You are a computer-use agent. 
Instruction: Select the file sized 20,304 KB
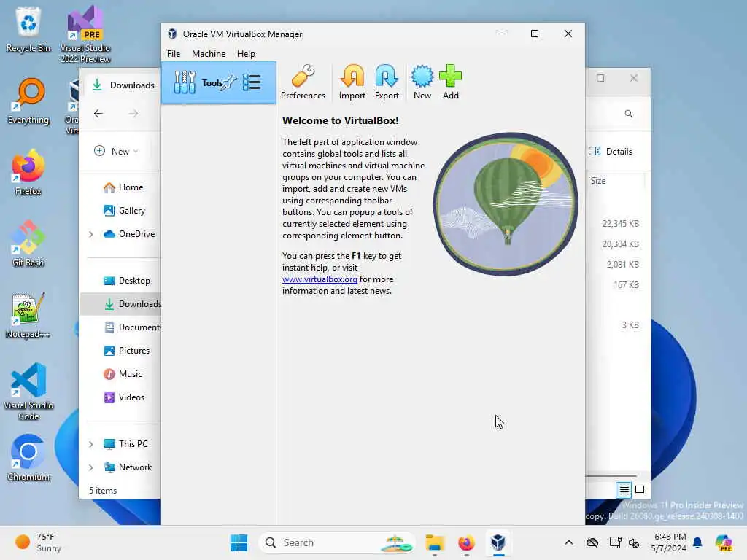[x=620, y=244]
